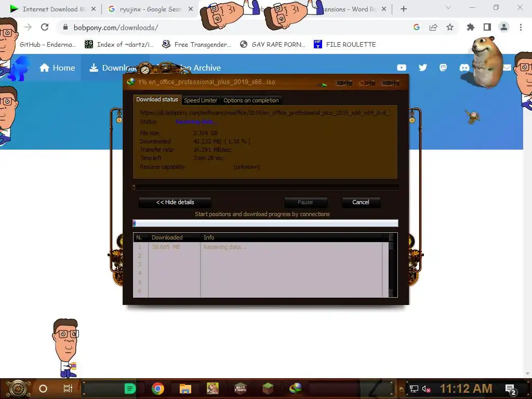Viewport: 532px width, 399px height.
Task: Click the Downloaded column header
Action: pyautogui.click(x=175, y=237)
